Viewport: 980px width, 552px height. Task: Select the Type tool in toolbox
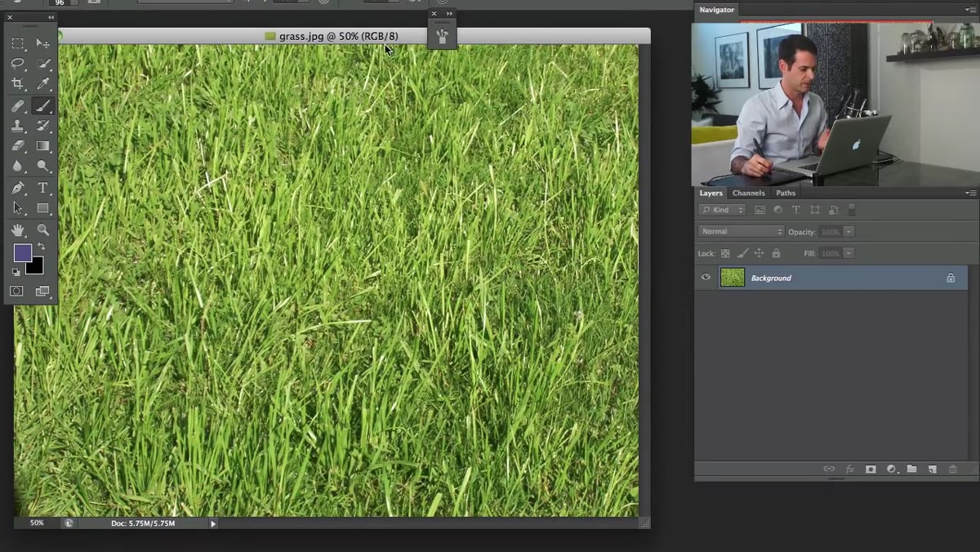(42, 188)
